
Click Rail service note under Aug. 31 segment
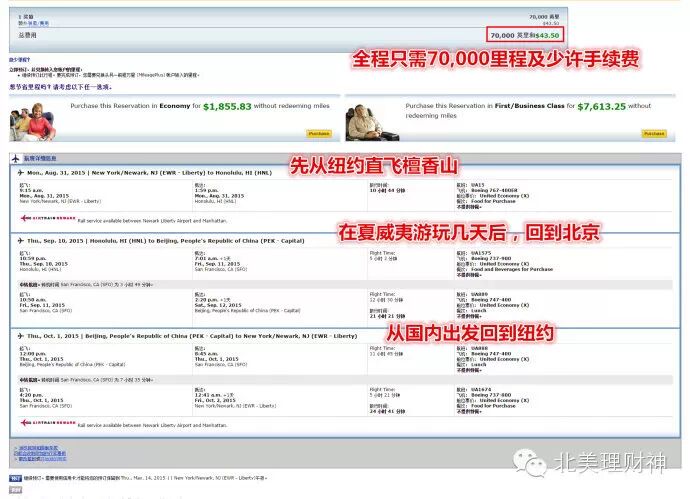(x=152, y=221)
